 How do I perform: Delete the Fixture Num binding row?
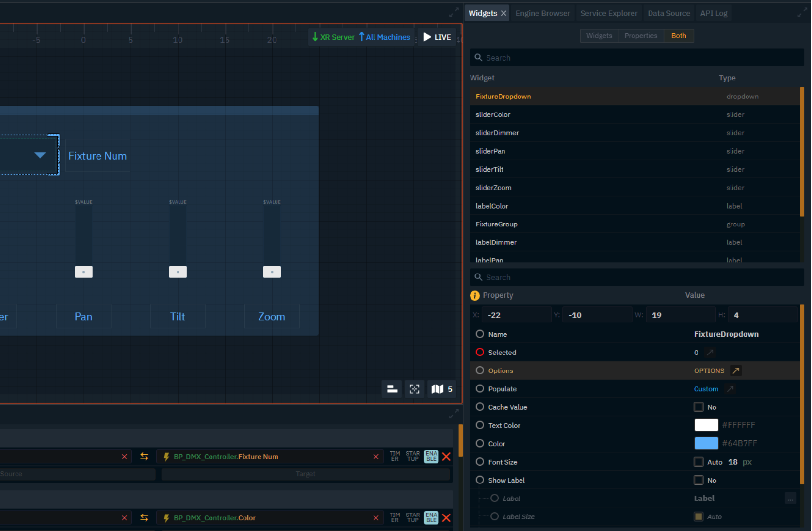pos(446,456)
